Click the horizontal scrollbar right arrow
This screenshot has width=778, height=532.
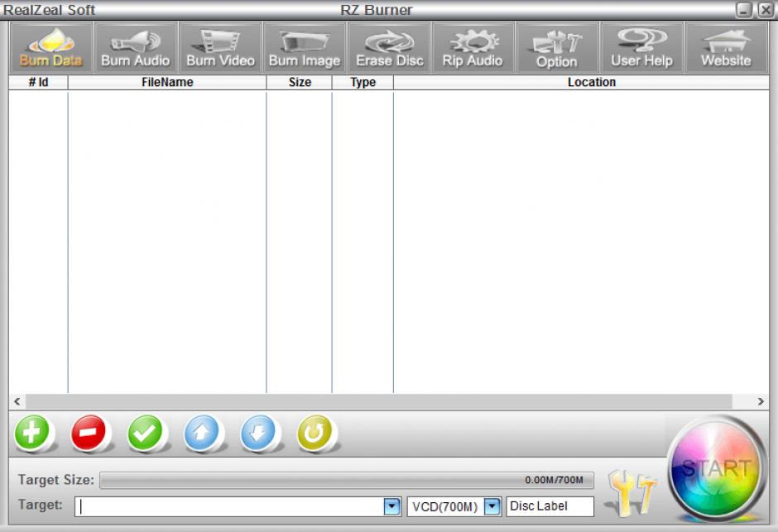[761, 401]
